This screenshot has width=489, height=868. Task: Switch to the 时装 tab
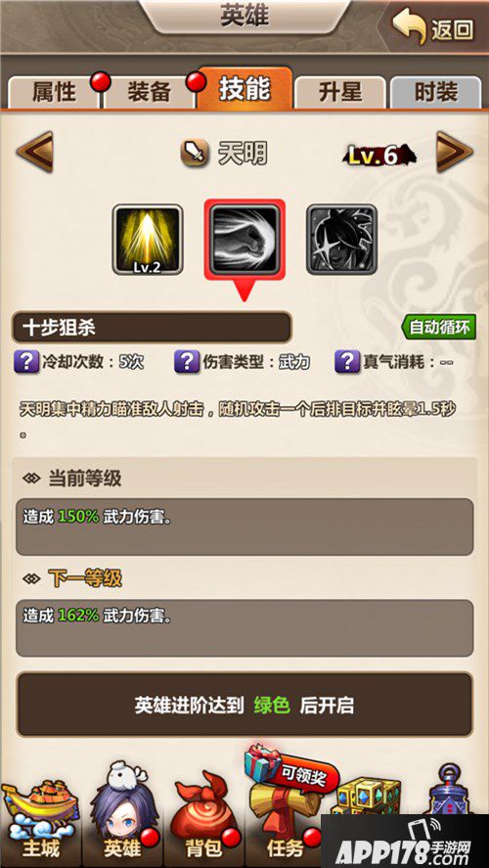click(x=435, y=92)
